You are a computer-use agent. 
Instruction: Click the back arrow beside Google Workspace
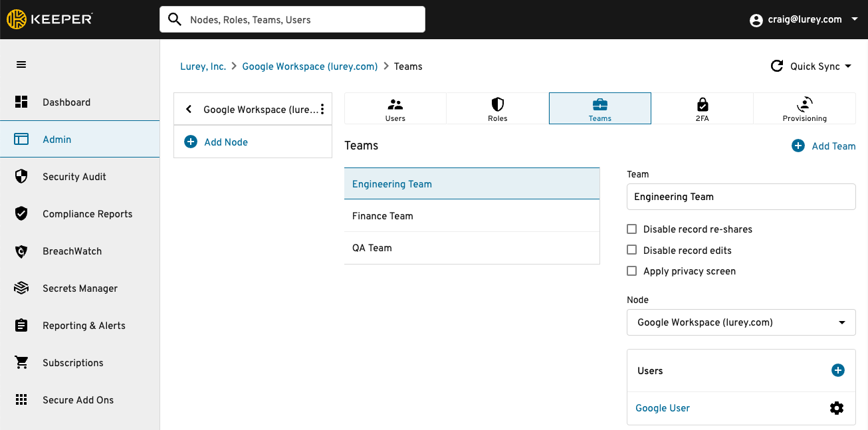pos(189,109)
